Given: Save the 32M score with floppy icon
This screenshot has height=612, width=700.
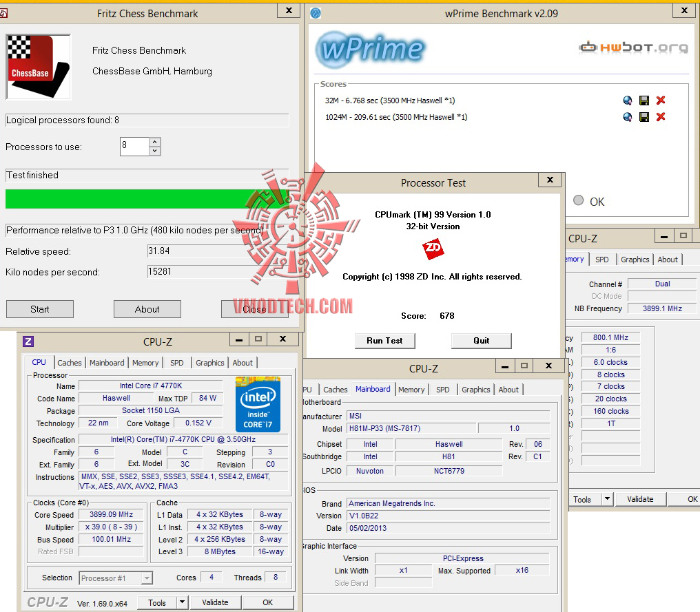Looking at the screenshot, I should pos(644,101).
